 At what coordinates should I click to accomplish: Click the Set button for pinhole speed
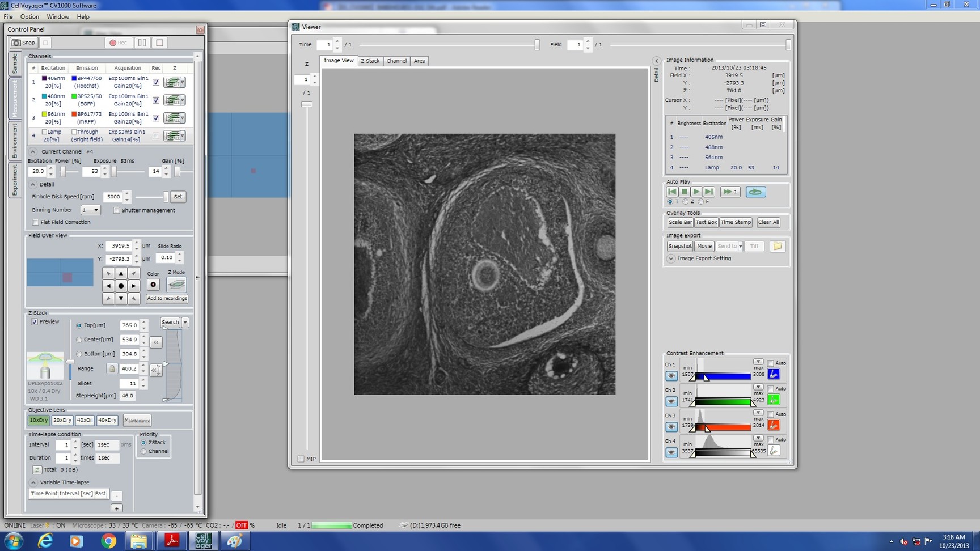coord(178,197)
